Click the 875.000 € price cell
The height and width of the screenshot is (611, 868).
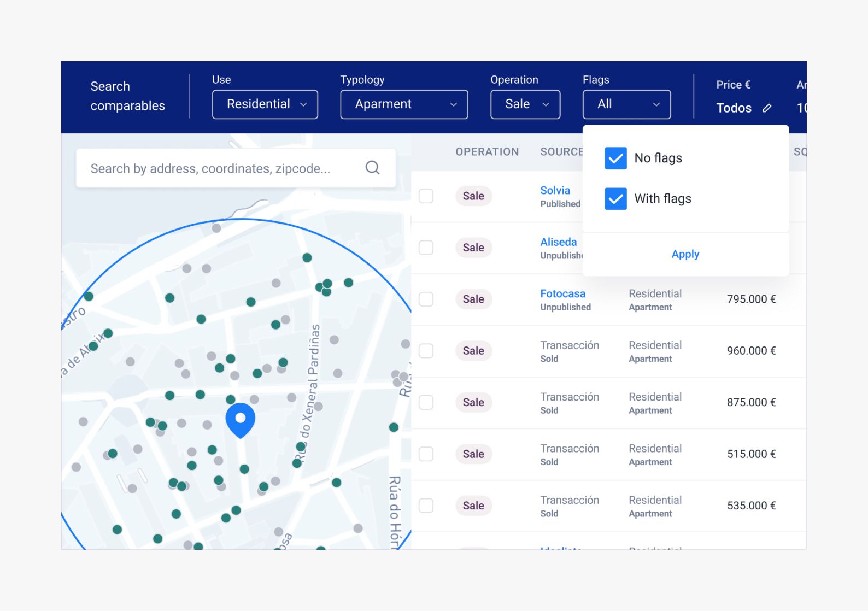(751, 403)
